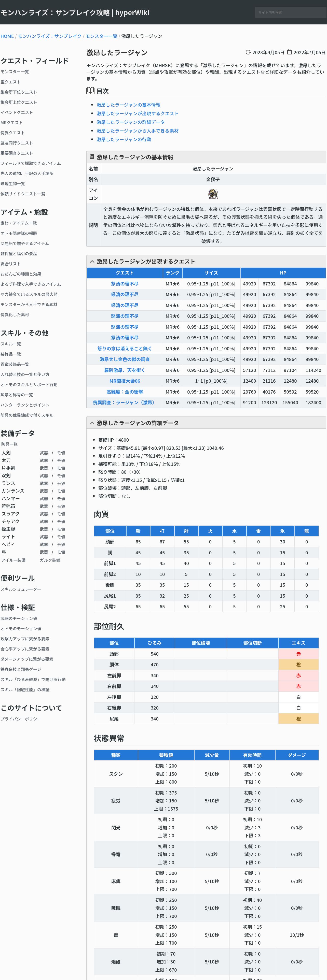This screenshot has width=327, height=980.
Task: Click the refresh icon beside 2023年9月05日
Action: coord(248,52)
